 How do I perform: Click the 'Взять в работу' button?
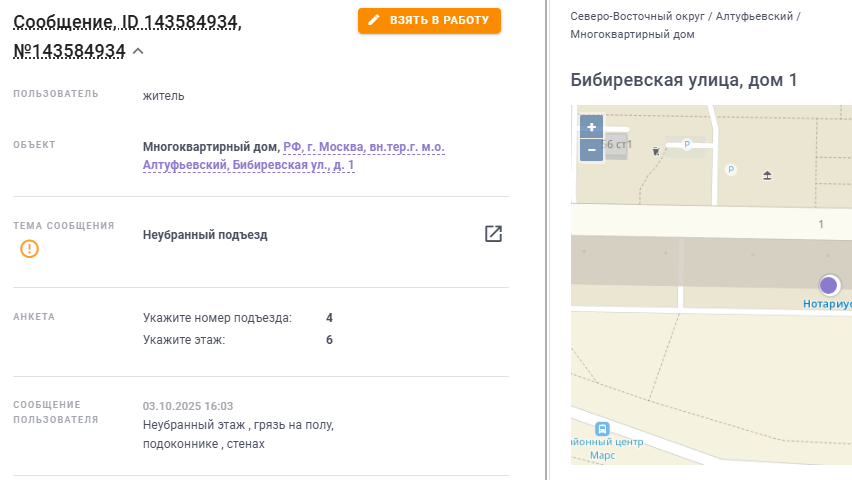point(429,20)
